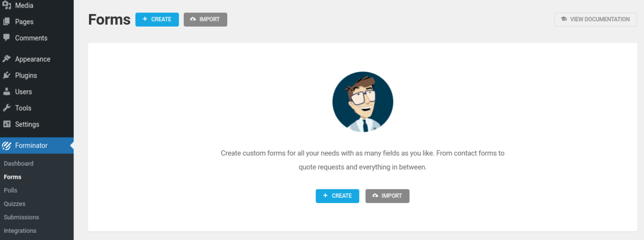Screen dimensions: 644x240
Task: Click the Forminator logo icon
Action: pos(7,146)
